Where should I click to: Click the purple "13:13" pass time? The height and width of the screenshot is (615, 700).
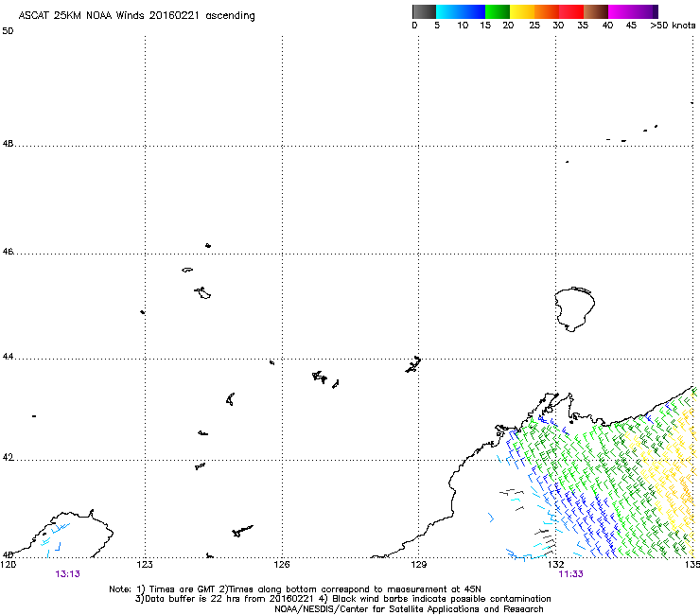(x=68, y=574)
